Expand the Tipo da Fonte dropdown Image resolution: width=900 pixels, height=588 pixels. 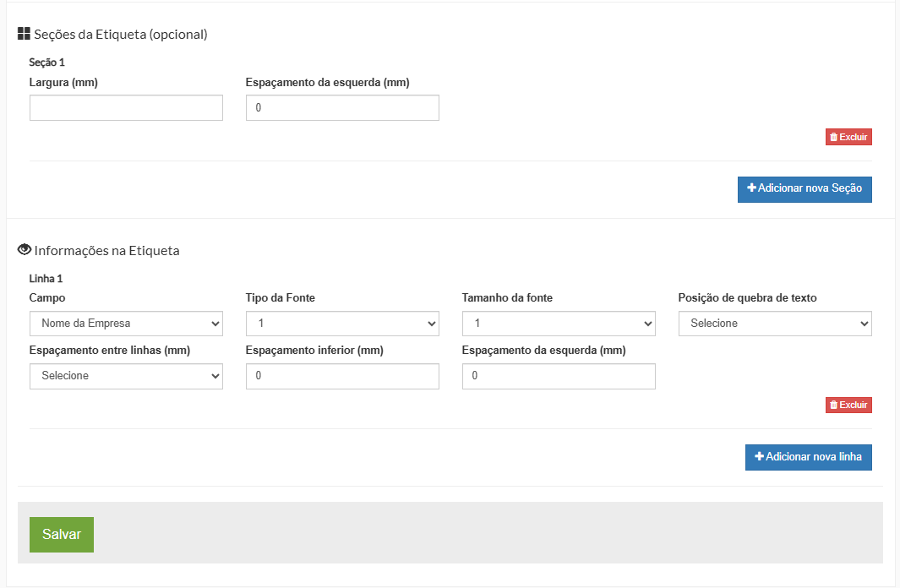coord(342,324)
